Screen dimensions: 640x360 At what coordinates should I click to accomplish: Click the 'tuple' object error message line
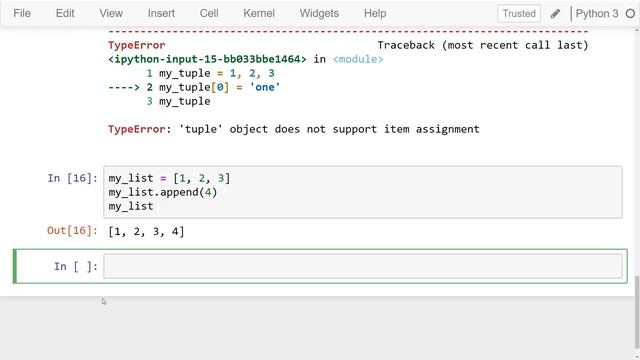pyautogui.click(x=294, y=129)
